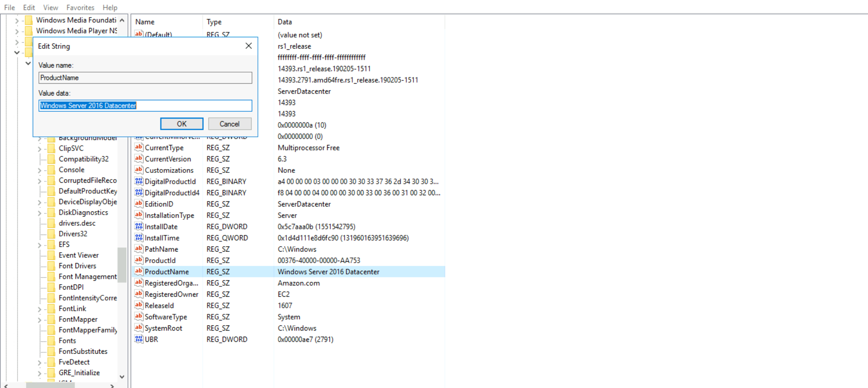Select the InstallationType string value icon
This screenshot has width=868, height=388.
tap(139, 215)
